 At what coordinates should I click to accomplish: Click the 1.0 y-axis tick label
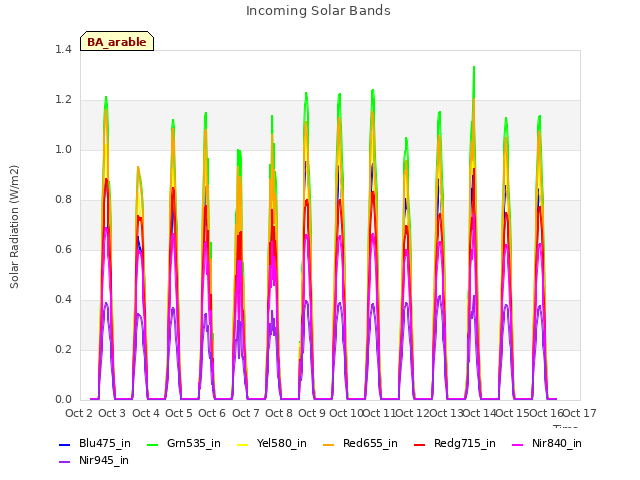point(63,149)
